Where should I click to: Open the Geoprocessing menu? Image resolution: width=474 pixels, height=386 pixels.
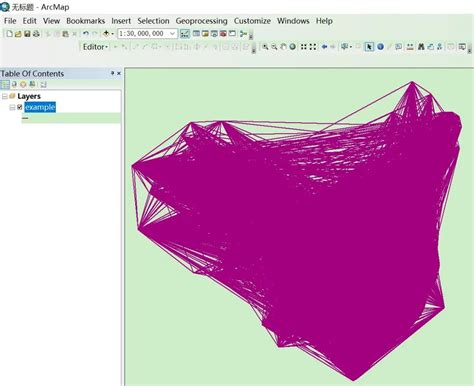click(201, 21)
